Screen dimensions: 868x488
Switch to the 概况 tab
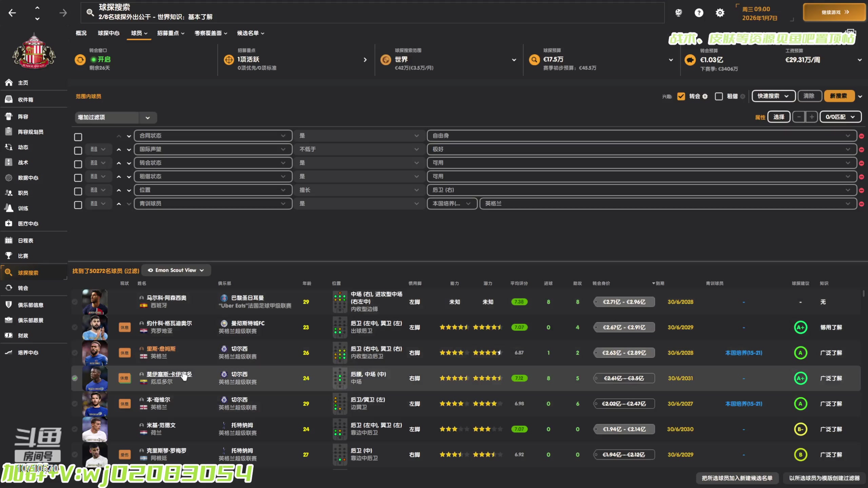81,33
